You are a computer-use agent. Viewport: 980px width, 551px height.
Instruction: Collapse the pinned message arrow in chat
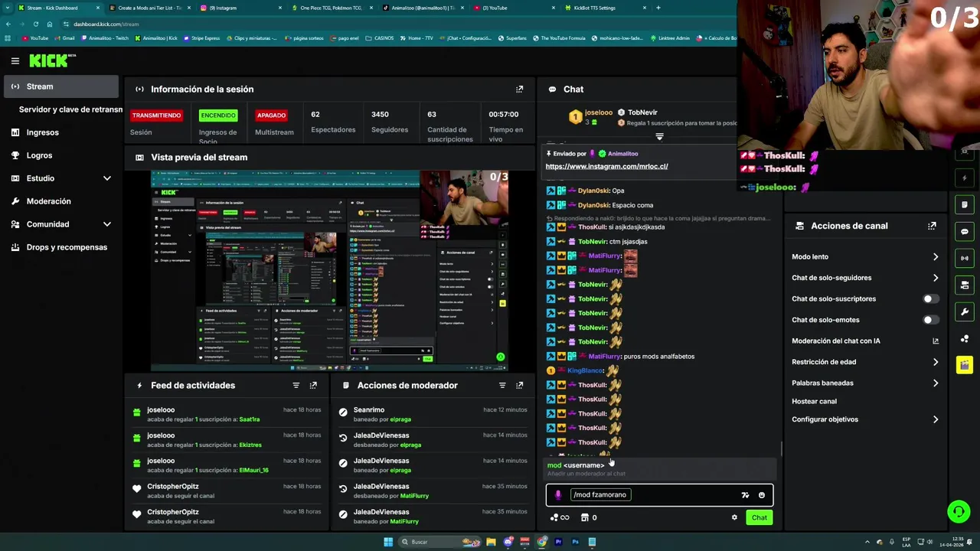pyautogui.click(x=659, y=137)
